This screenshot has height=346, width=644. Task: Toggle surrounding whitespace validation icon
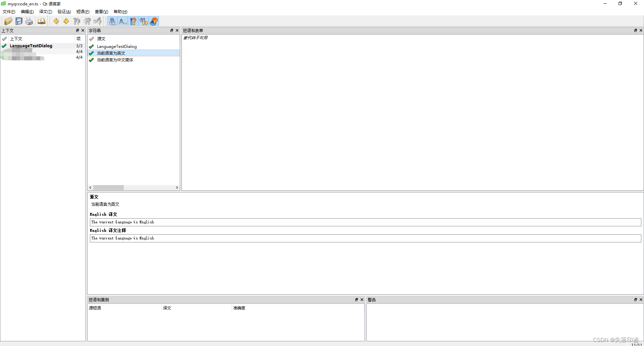[123, 21]
